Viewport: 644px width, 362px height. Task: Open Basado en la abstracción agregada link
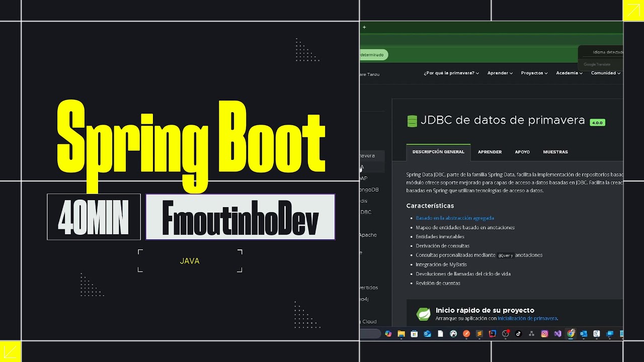pos(455,218)
